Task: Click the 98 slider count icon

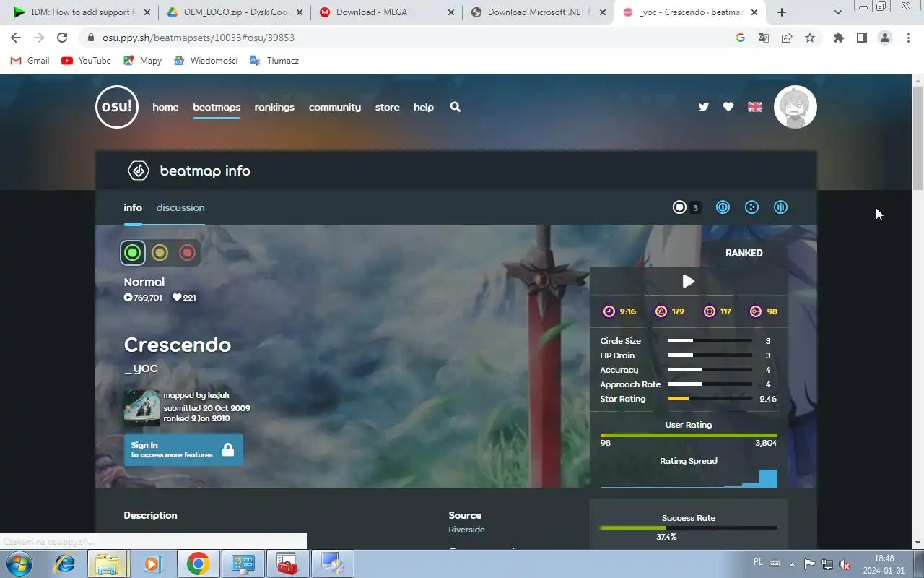Action: coord(756,311)
